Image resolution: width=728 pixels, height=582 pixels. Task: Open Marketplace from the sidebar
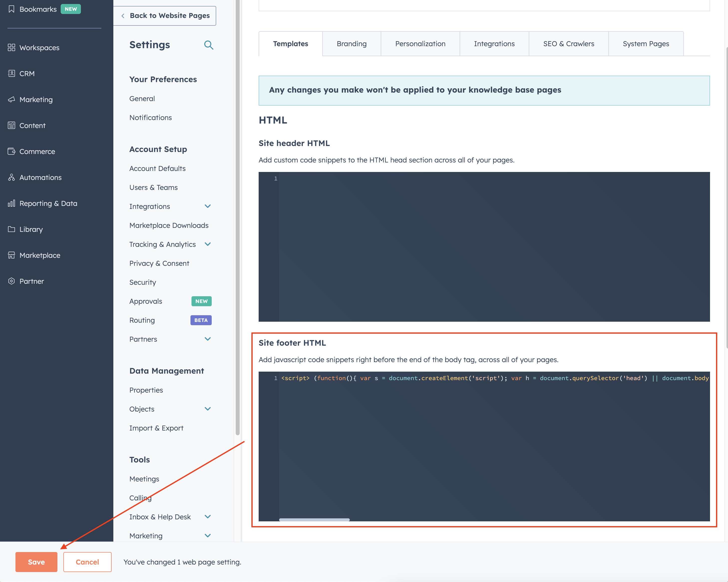coord(40,255)
